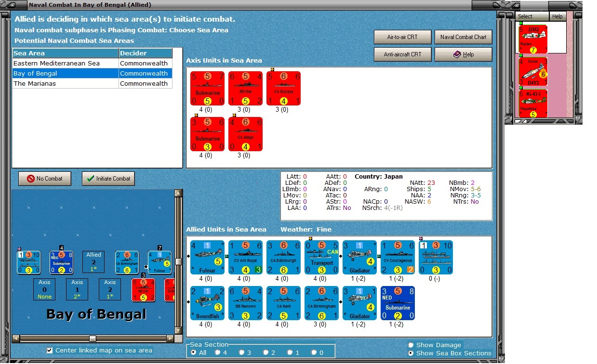The image size is (597, 364).
Task: Select the CA Edinburgh cruiser unit
Action: [x=283, y=258]
